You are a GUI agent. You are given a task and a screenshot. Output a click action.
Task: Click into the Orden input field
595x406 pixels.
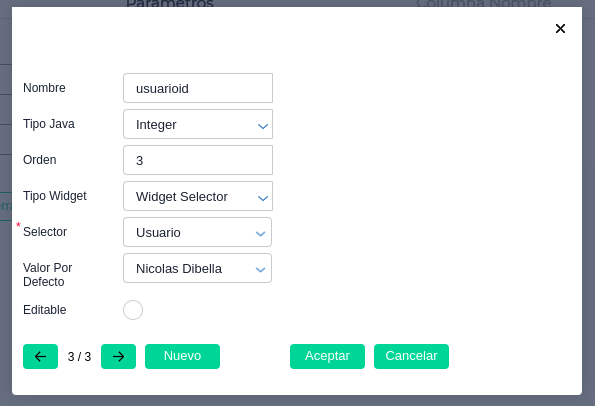[x=198, y=160]
